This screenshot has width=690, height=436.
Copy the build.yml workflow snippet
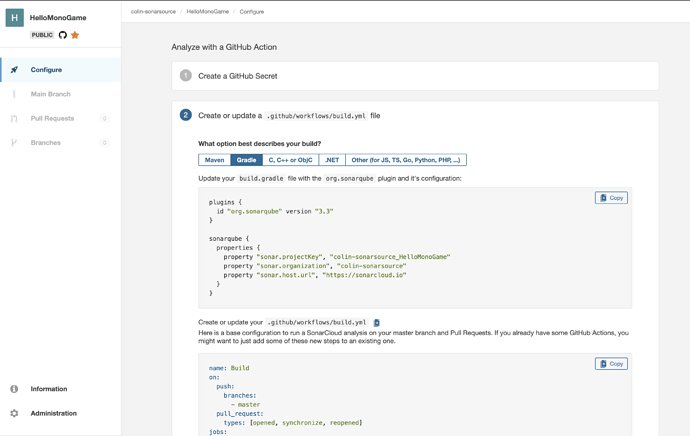611,364
